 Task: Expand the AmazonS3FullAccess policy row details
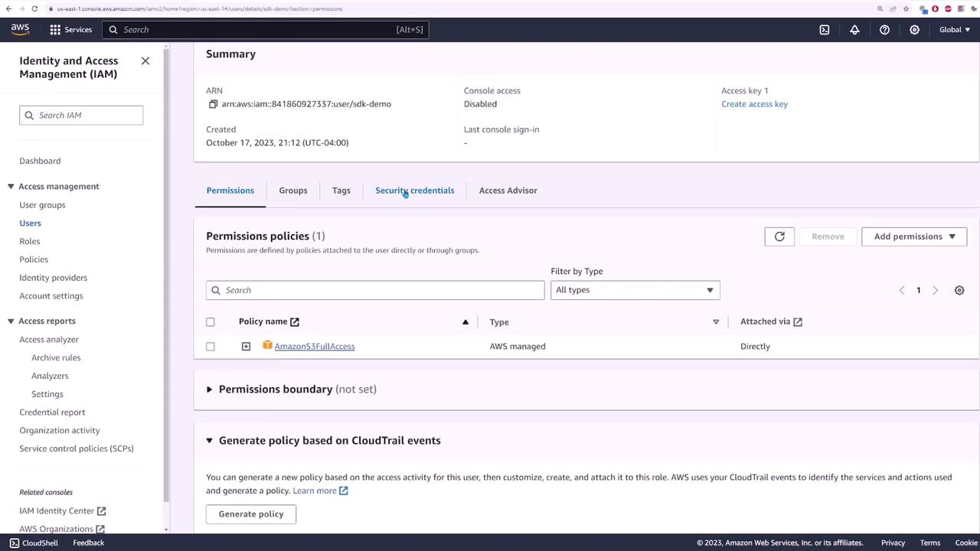click(246, 347)
